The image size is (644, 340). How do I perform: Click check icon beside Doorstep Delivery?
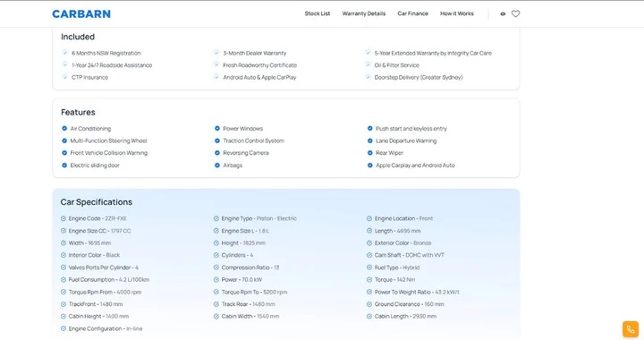point(368,76)
